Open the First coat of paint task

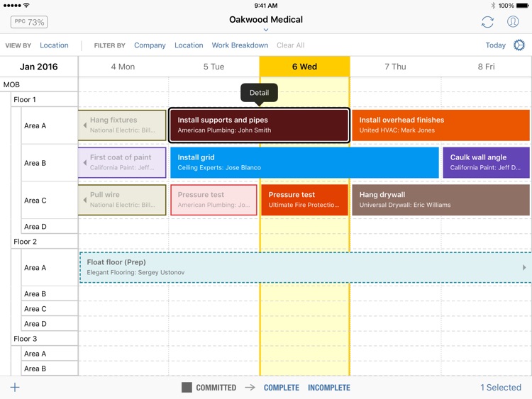pos(122,163)
